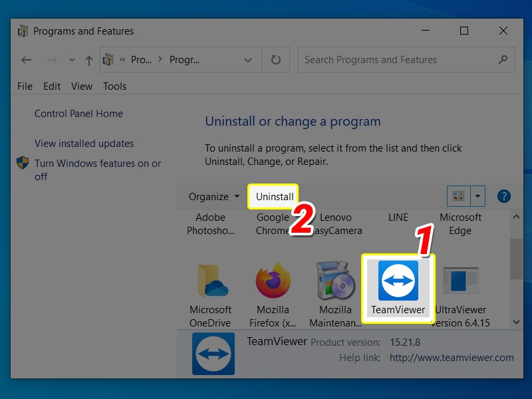532x399 pixels.
Task: Refresh the Programs and Features list
Action: [275, 60]
